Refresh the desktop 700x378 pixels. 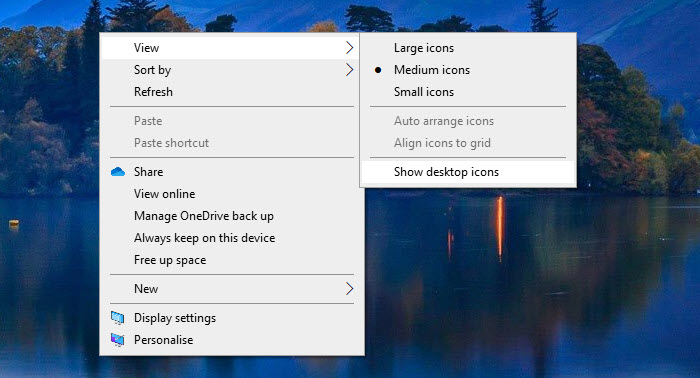pos(231,91)
